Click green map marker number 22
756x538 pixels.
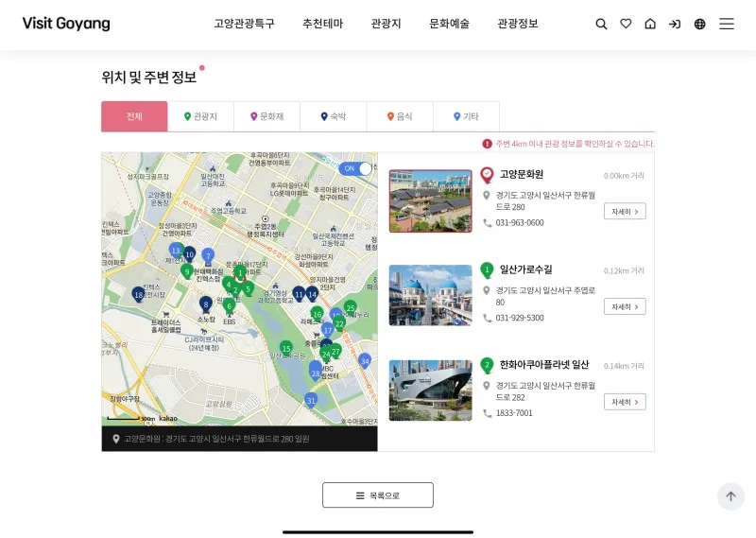[x=339, y=324]
